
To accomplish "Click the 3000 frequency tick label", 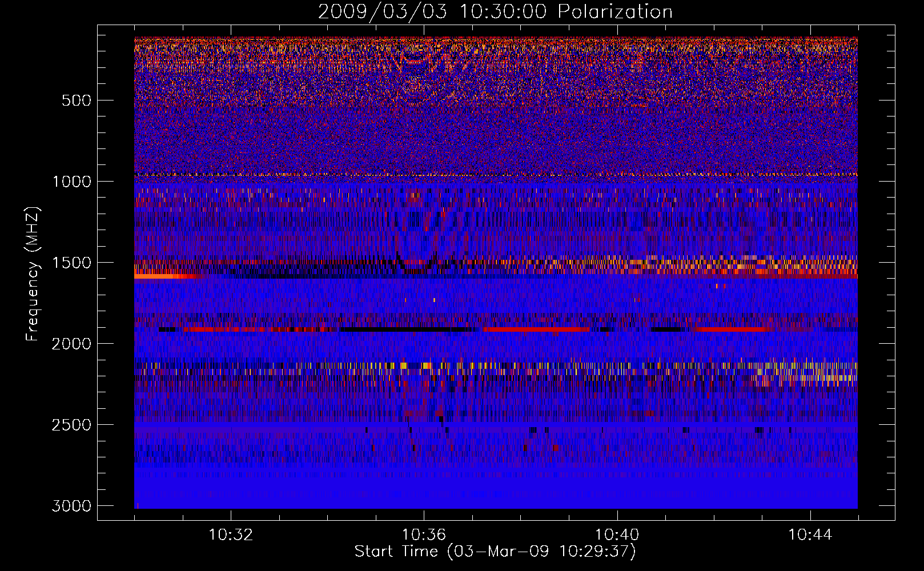I will [71, 506].
